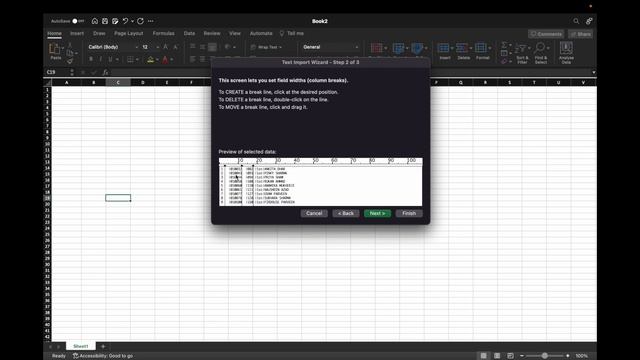Select the Sheet1 tab

[80, 346]
